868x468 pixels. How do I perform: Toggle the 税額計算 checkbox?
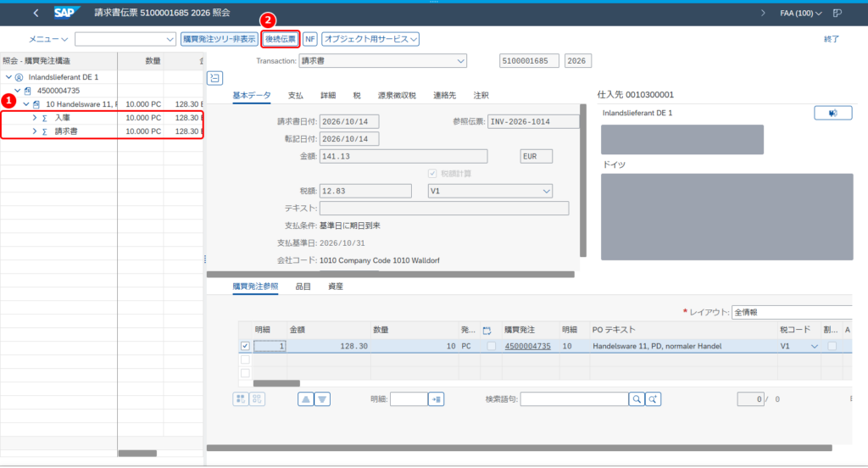coord(432,174)
